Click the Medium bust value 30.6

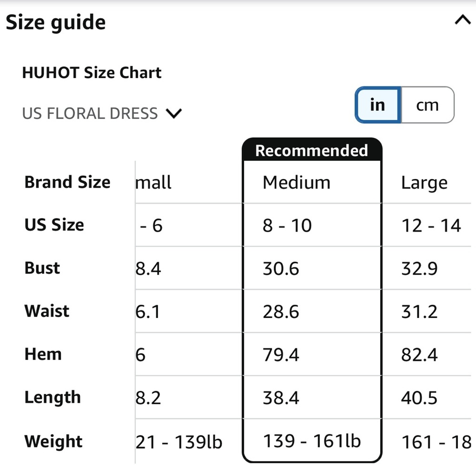[281, 268]
